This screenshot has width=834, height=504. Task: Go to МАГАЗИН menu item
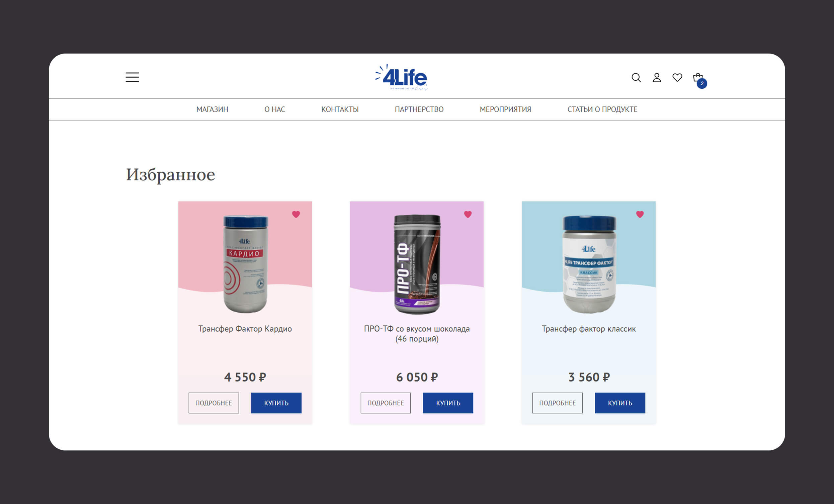(212, 109)
